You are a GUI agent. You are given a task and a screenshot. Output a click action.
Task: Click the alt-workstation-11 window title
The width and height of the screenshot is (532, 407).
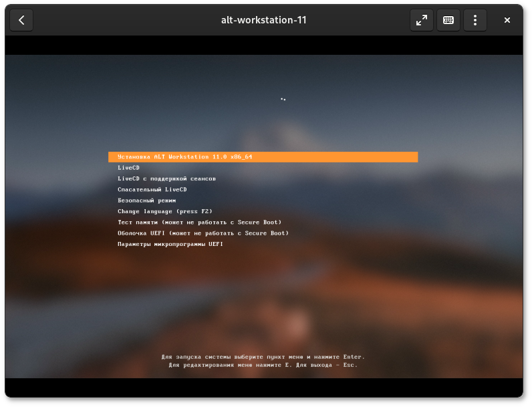point(263,20)
